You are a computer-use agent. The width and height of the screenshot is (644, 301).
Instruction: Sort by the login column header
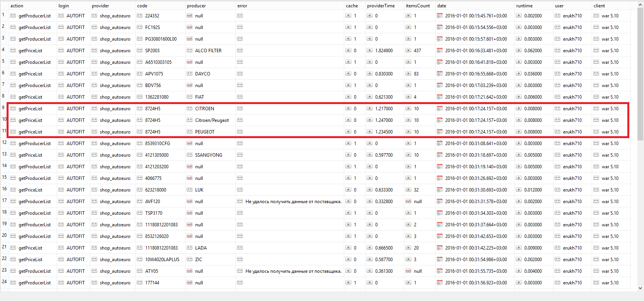click(x=64, y=6)
